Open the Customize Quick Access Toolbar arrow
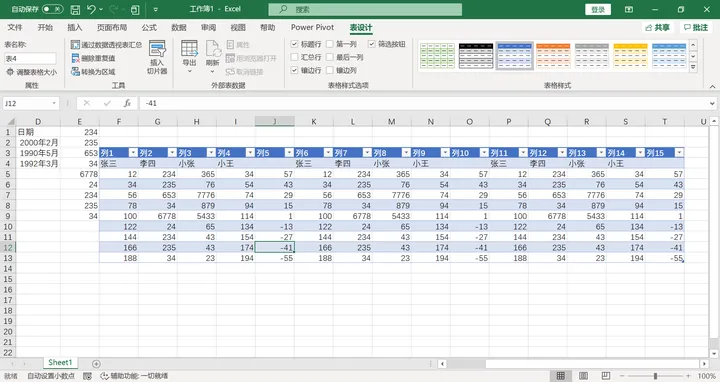The height and width of the screenshot is (382, 720). (156, 9)
